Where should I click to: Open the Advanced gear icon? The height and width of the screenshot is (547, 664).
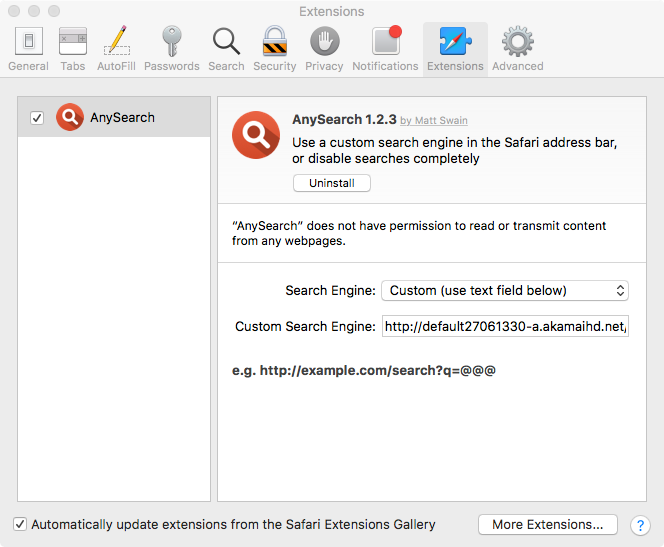tap(517, 41)
